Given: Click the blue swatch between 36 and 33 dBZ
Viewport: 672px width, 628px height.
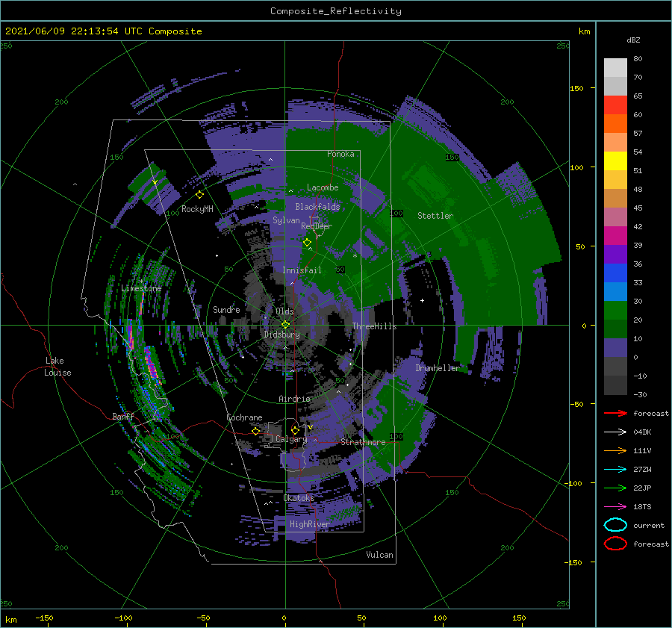Looking at the screenshot, I should [615, 273].
